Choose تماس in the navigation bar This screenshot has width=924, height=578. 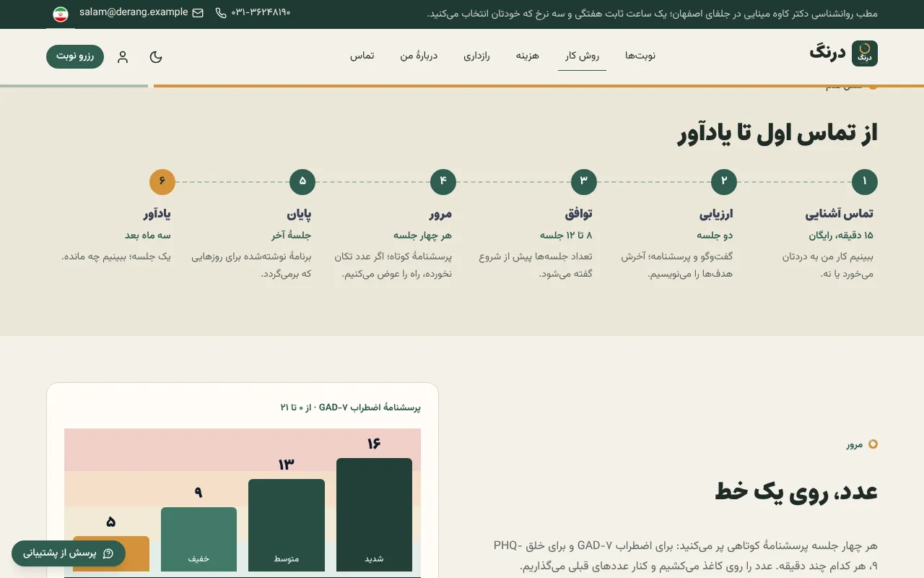click(x=362, y=56)
